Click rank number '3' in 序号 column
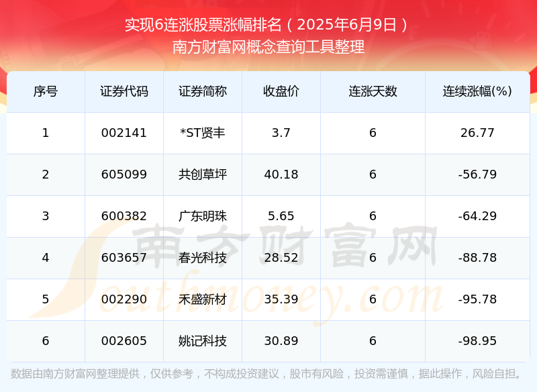 [x=46, y=216]
